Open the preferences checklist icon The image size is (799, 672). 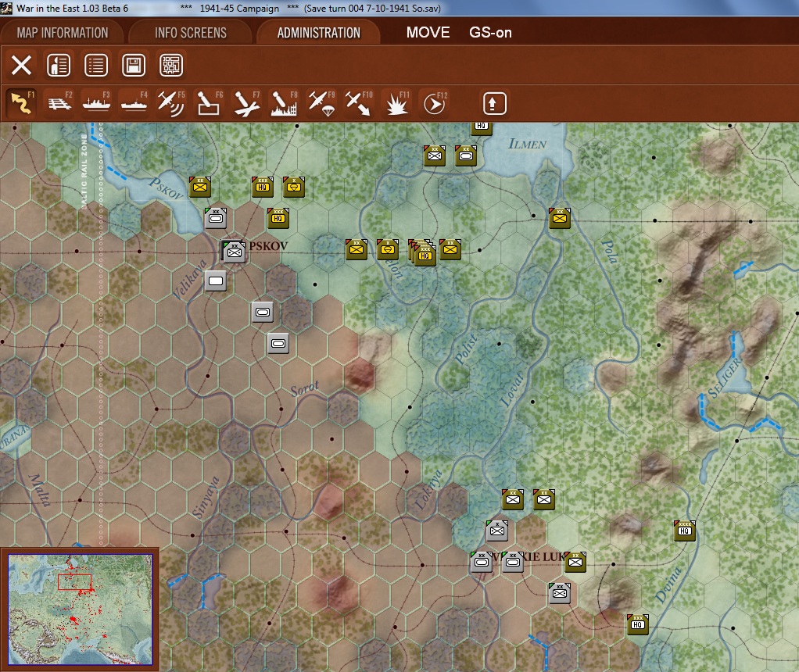96,65
